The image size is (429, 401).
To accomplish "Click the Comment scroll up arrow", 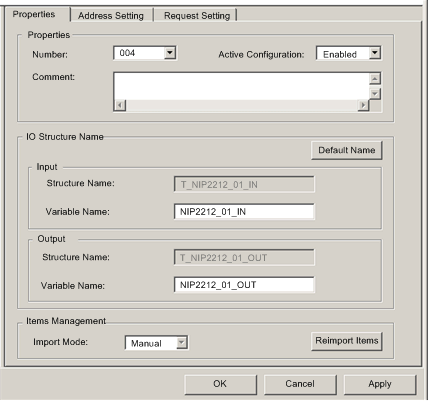I will click(375, 79).
